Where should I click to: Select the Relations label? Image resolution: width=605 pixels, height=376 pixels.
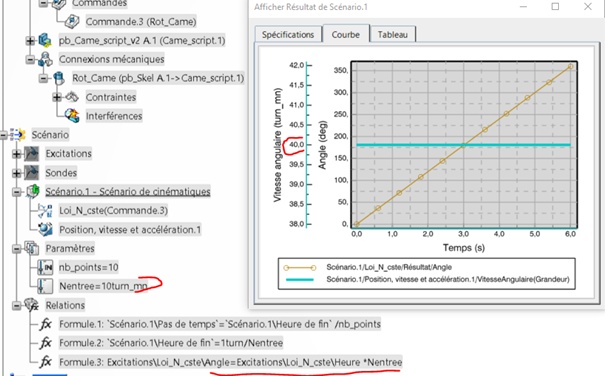click(x=65, y=305)
